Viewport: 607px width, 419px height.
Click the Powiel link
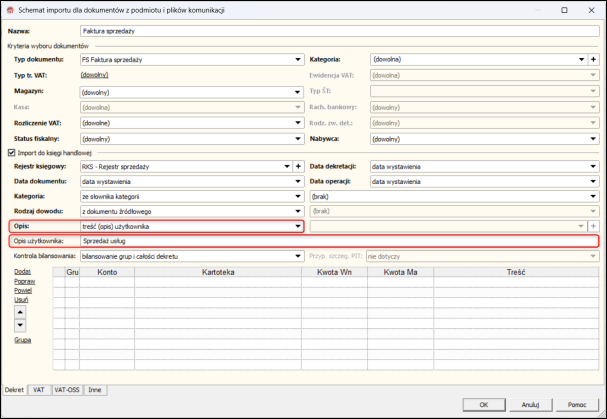(23, 290)
